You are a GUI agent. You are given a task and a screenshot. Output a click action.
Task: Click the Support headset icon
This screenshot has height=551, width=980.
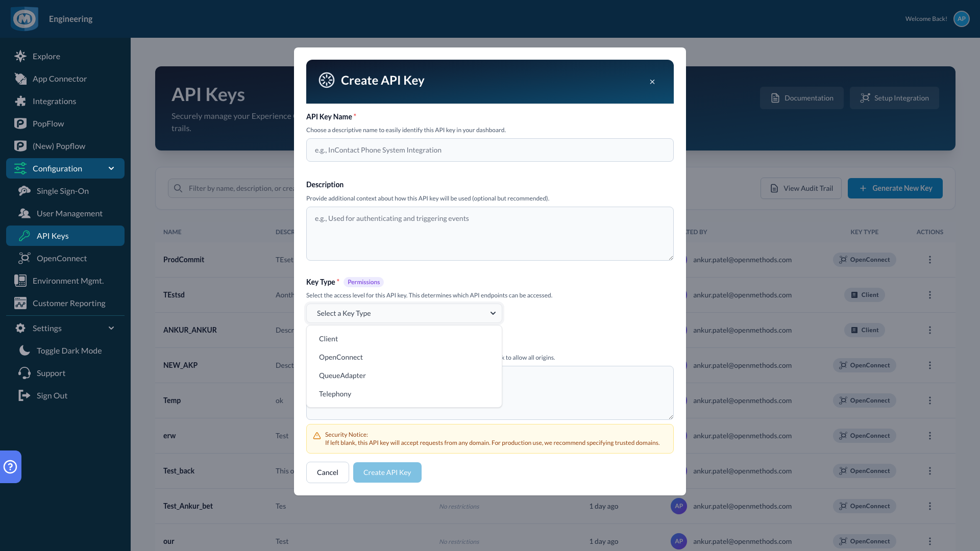pyautogui.click(x=24, y=373)
